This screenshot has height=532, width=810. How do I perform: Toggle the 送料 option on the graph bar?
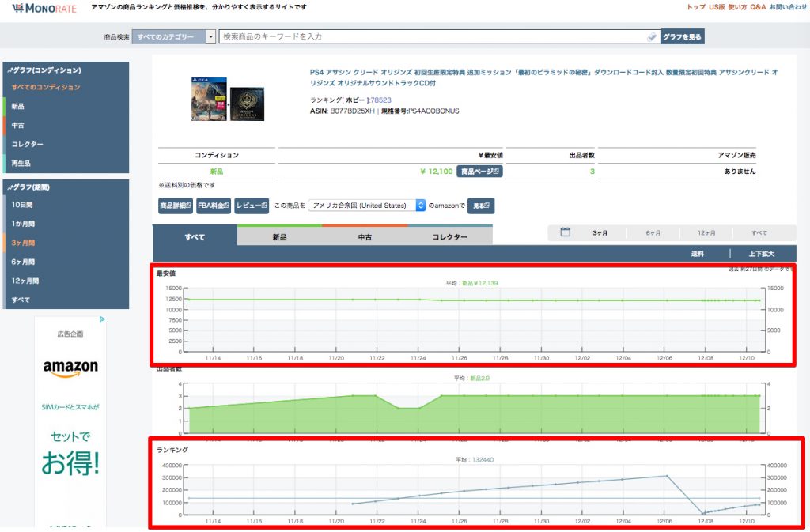(698, 254)
